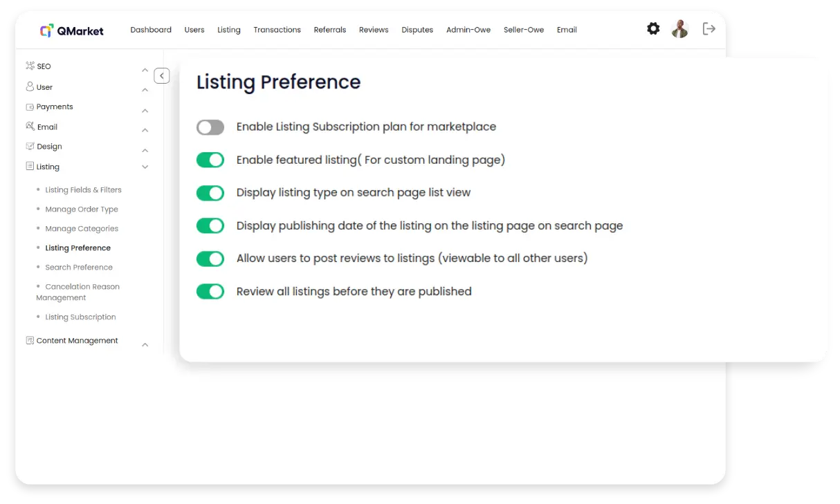Open Manage Categories in sidebar
Screen dimensions: 840x504
[82, 229]
